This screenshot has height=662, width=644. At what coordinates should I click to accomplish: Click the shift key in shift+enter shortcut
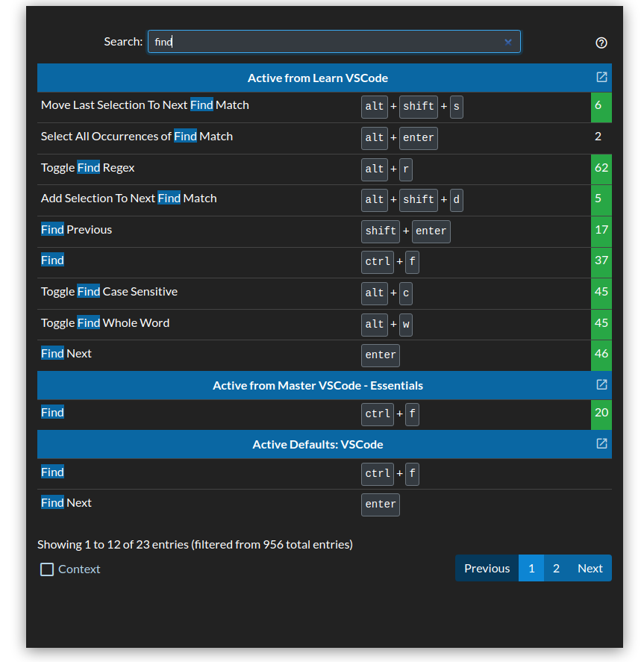point(381,231)
